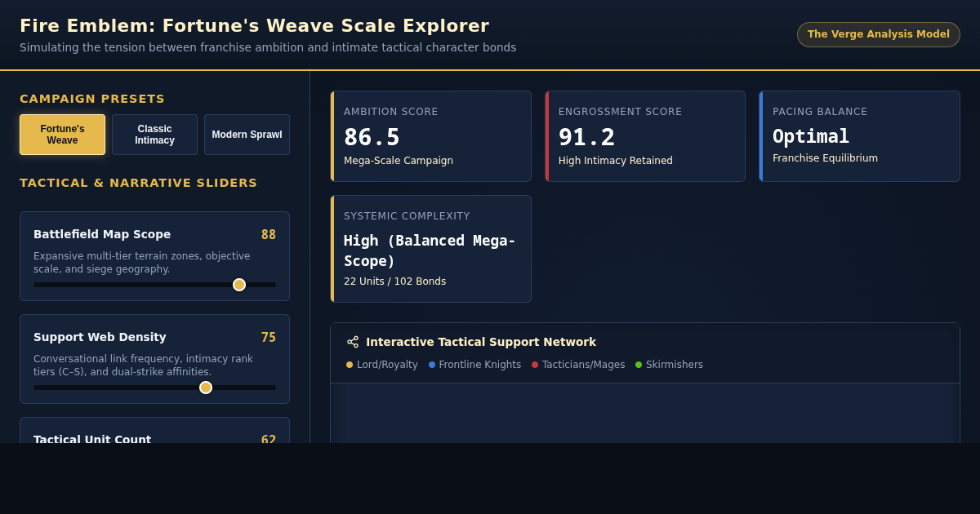Open the Engrossment Score card
The image size is (980, 514).
click(x=645, y=136)
